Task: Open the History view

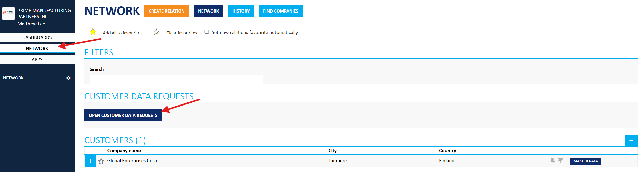Action: 241,11
